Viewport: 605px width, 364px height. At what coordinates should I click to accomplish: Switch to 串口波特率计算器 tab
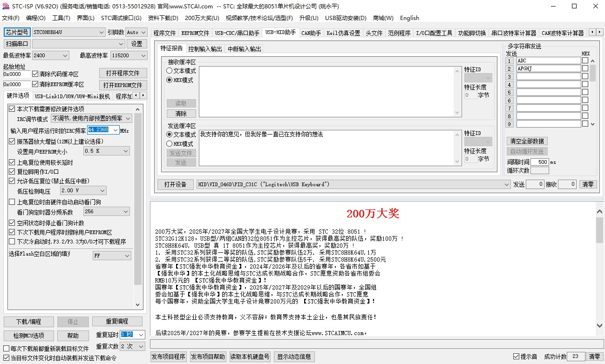coord(514,33)
